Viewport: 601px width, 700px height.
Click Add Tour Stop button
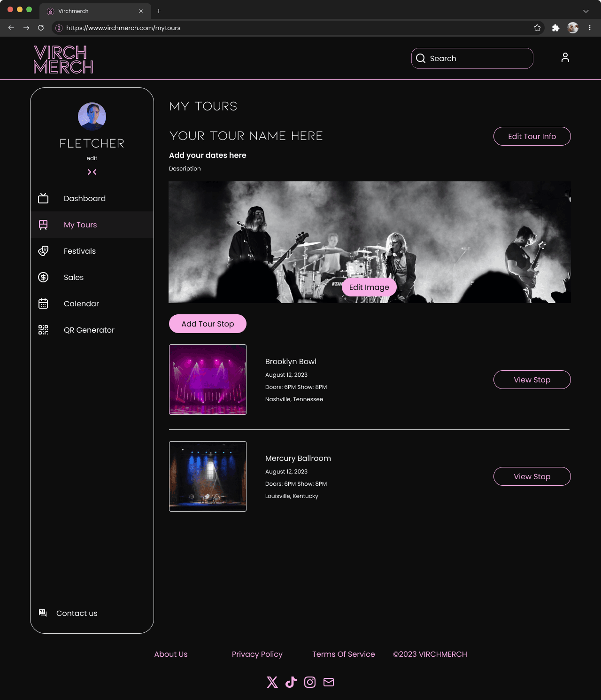(x=208, y=324)
